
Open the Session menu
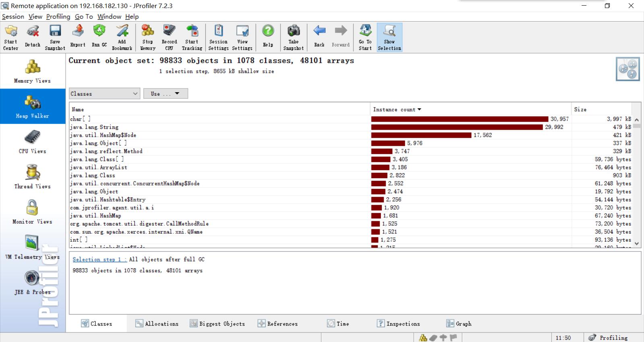(13, 16)
